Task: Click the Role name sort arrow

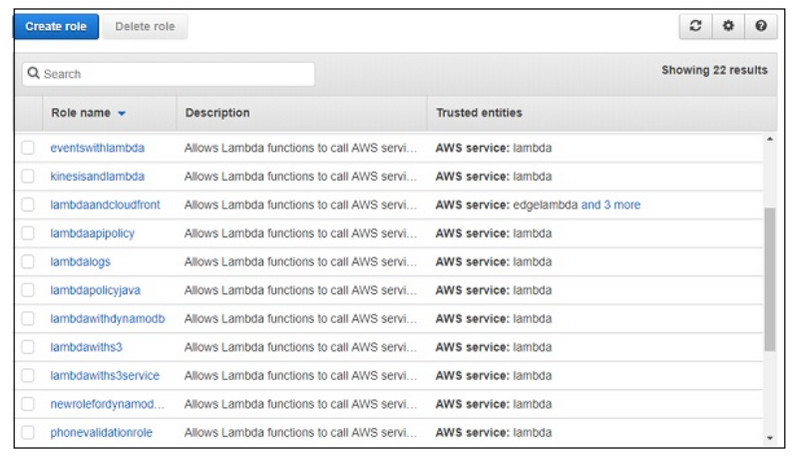Action: click(x=122, y=114)
